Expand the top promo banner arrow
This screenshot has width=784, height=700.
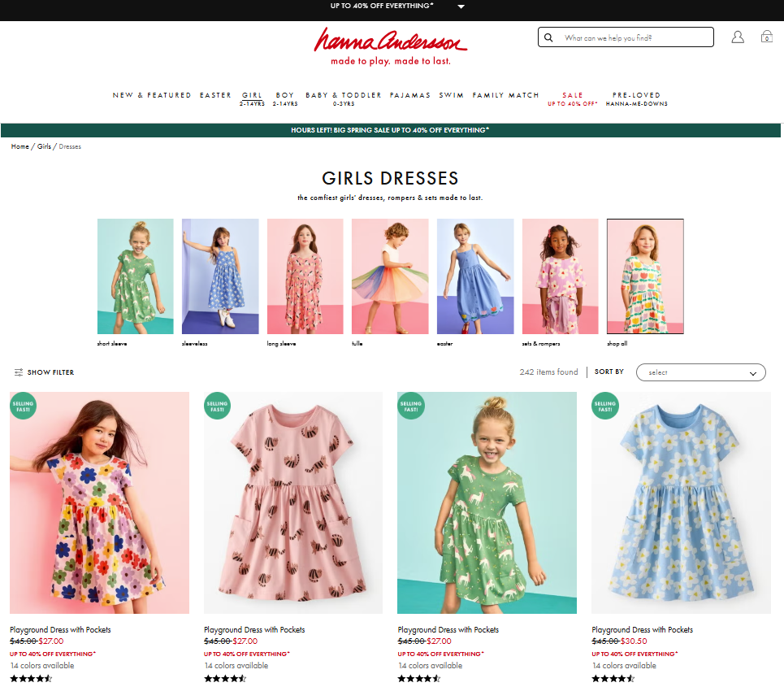coord(461,7)
